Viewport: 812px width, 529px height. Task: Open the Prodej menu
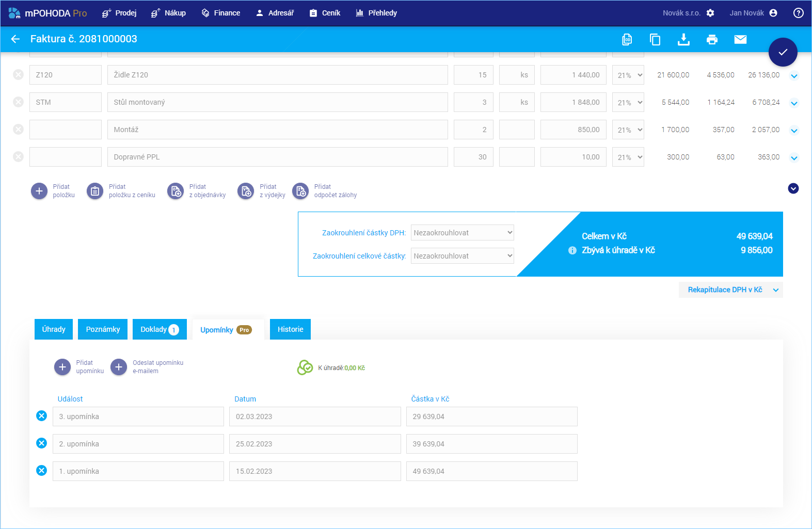[119, 13]
